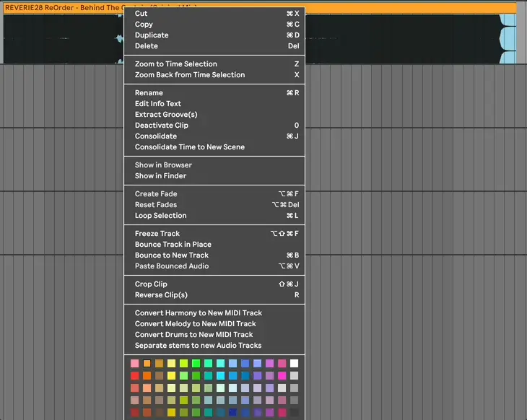Click Loop Selection
Image resolution: width=527 pixels, height=420 pixels.
pos(214,215)
